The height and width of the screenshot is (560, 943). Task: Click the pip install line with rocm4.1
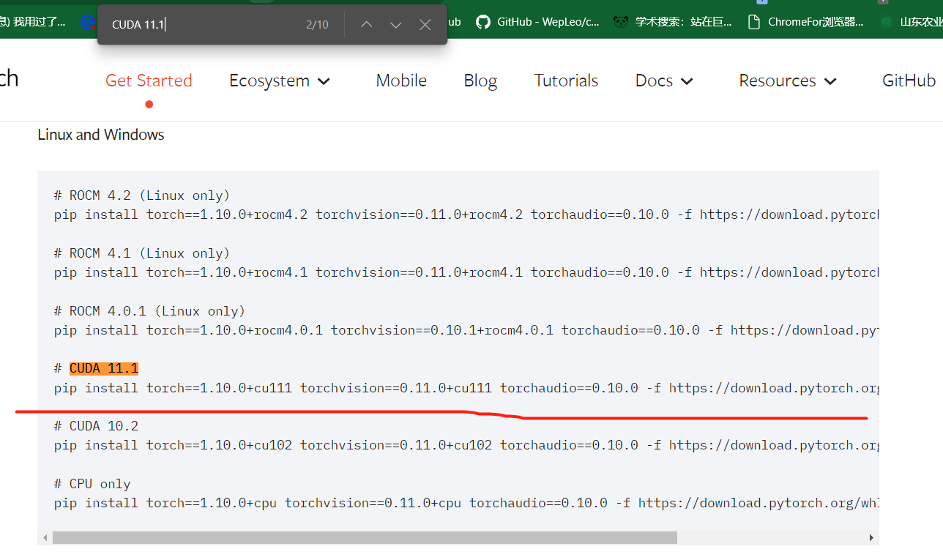pos(466,272)
